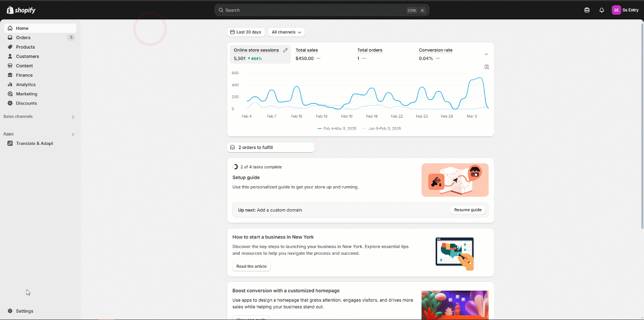Screen dimensions: 644x320
Task: Click the 2 orders to fulfill banner
Action: [x=270, y=147]
